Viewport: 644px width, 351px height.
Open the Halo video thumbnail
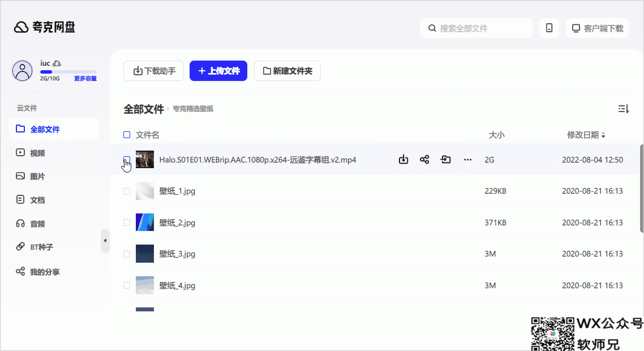click(x=144, y=160)
